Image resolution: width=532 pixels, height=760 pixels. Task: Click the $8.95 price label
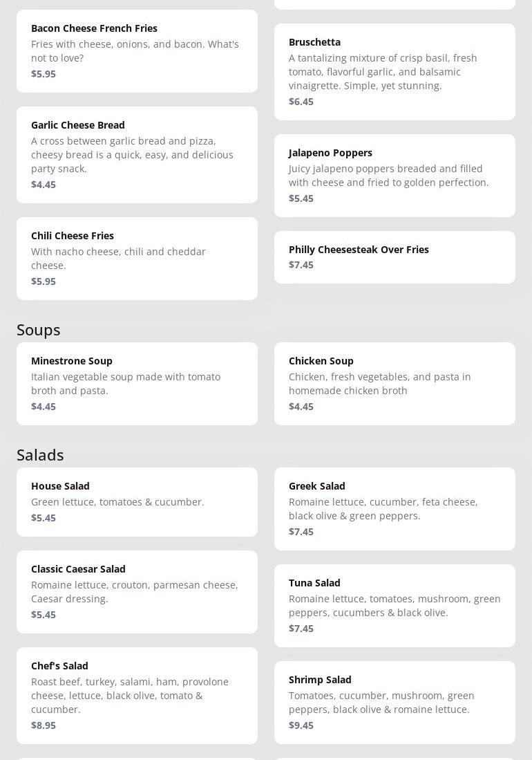44,725
